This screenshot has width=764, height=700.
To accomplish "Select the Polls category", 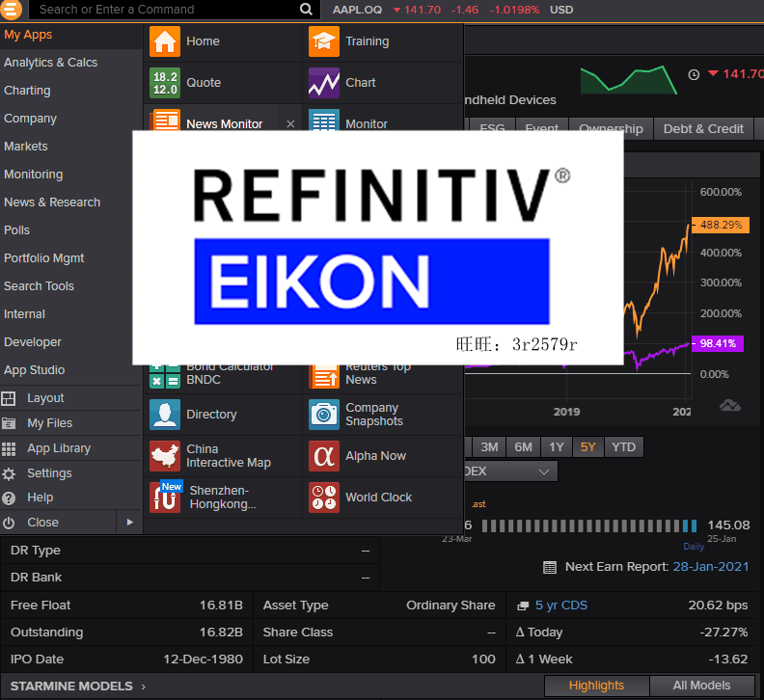I will point(16,229).
